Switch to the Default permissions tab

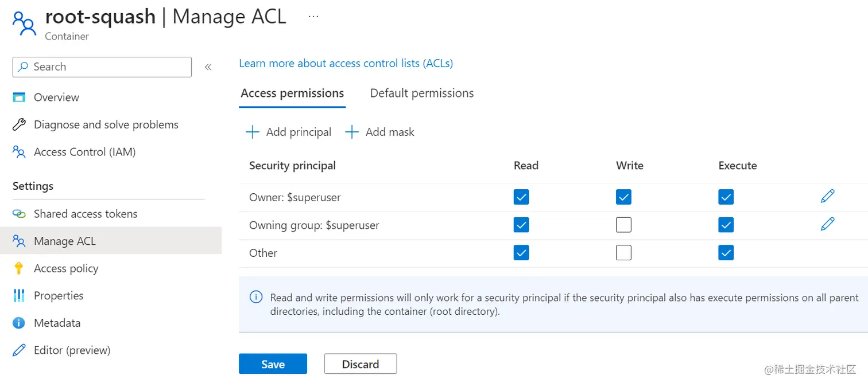pyautogui.click(x=422, y=93)
